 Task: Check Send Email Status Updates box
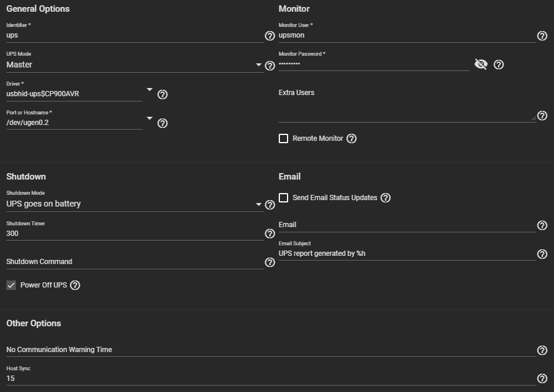[283, 198]
